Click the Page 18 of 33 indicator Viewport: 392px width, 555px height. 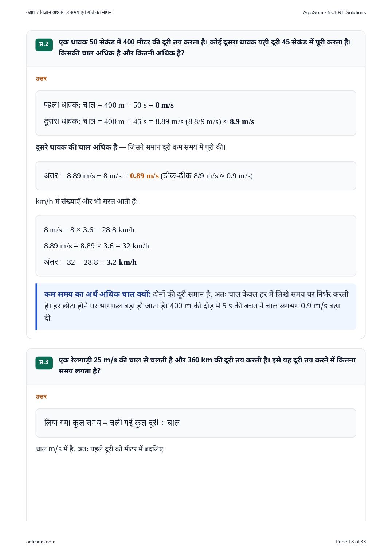pyautogui.click(x=350, y=542)
